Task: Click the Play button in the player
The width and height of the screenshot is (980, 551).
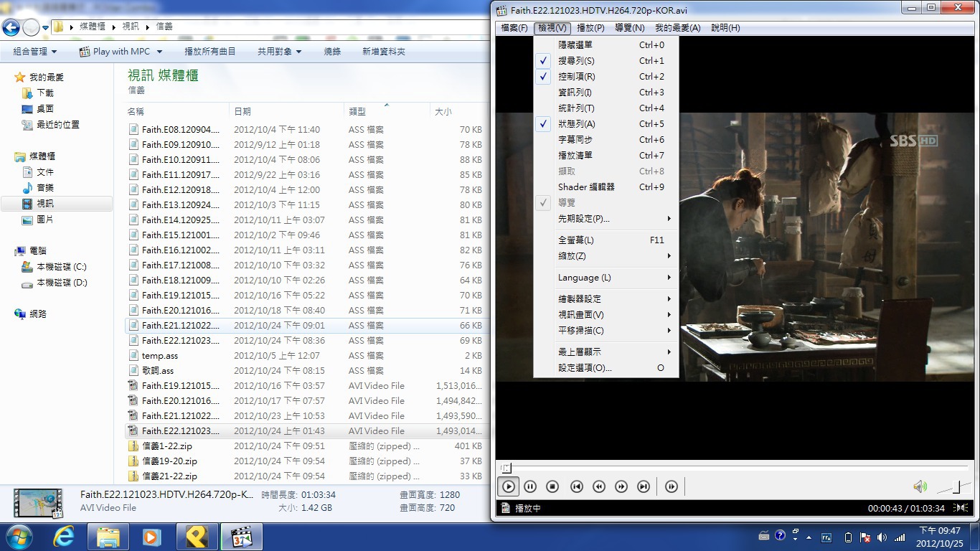Action: (x=508, y=486)
